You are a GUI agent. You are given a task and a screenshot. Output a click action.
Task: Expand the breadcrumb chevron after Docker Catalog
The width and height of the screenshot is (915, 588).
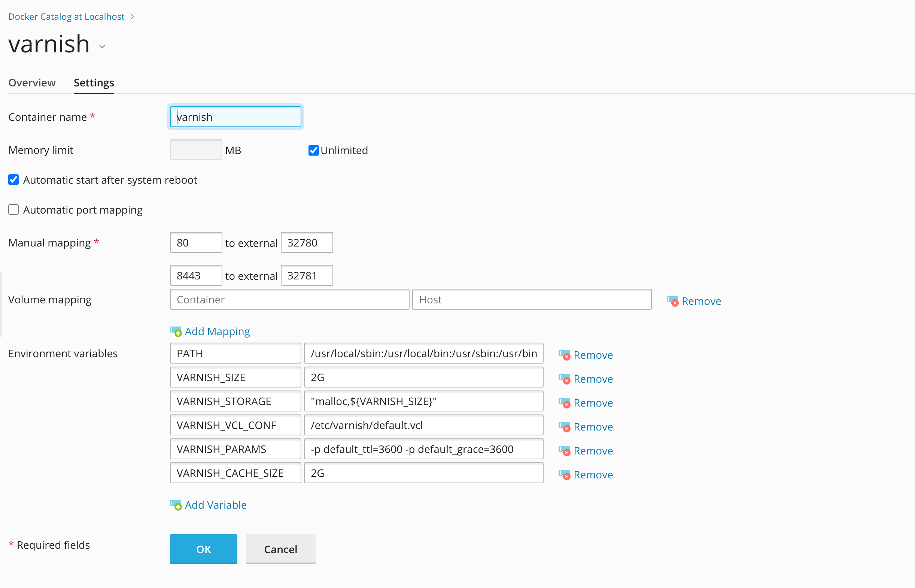pyautogui.click(x=132, y=16)
